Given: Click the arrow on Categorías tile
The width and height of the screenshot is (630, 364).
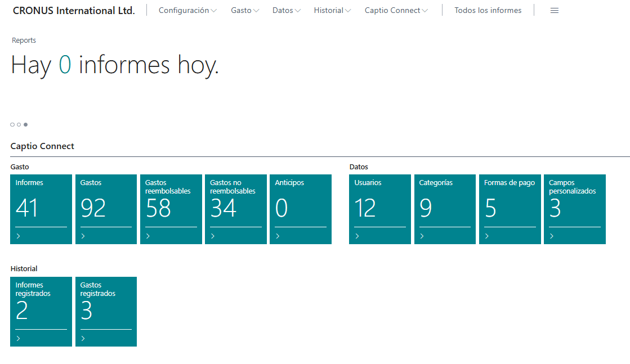Looking at the screenshot, I should click(422, 236).
